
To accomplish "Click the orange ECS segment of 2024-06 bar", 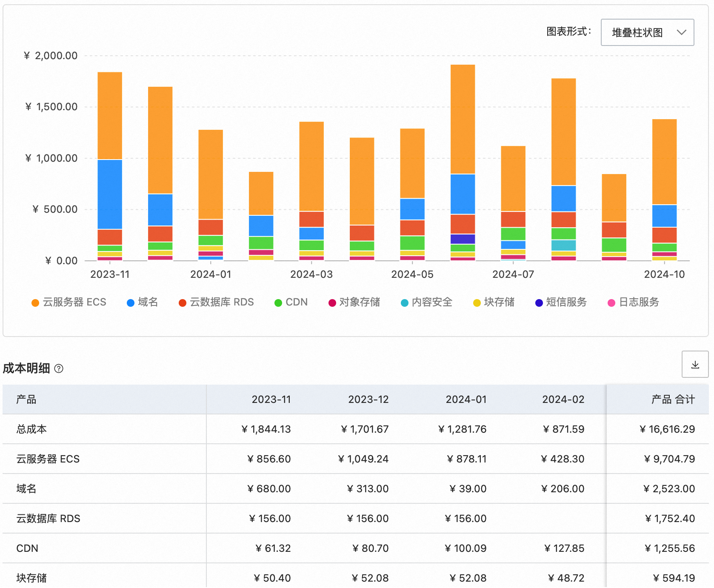I will click(x=463, y=119).
